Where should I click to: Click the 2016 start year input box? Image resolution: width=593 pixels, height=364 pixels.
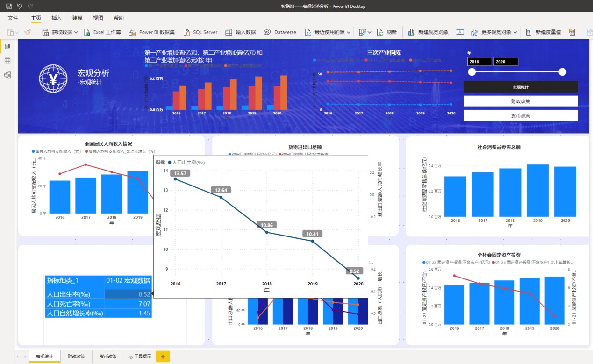479,62
